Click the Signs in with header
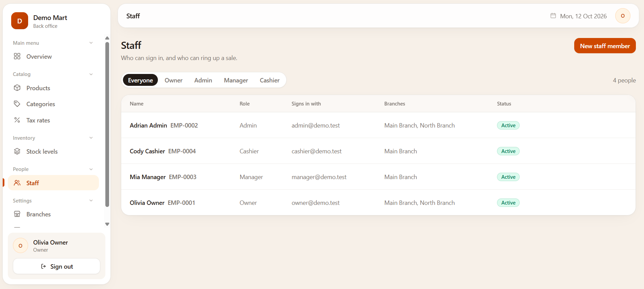Screen dimensions: 644x289 pyautogui.click(x=306, y=104)
